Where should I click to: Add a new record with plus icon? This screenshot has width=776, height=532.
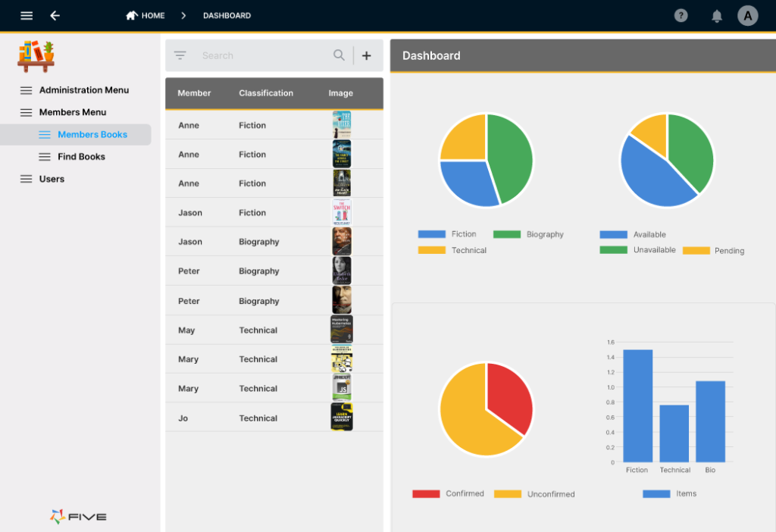[x=366, y=55]
